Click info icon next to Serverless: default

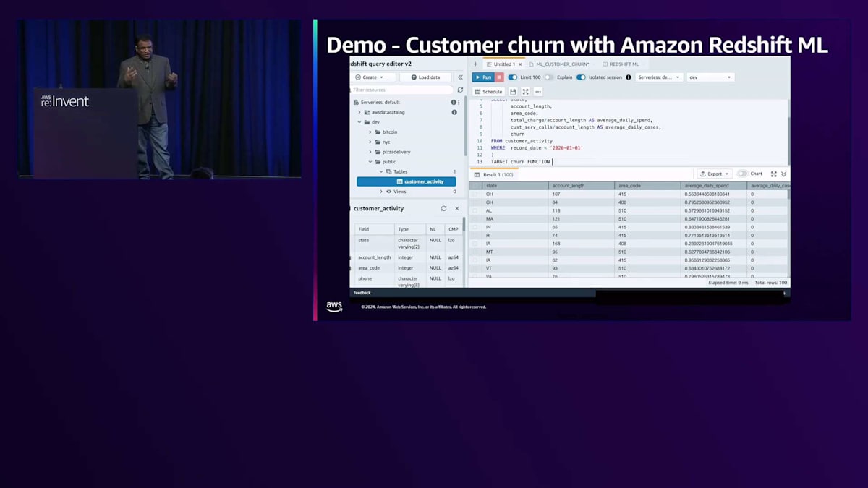click(454, 103)
